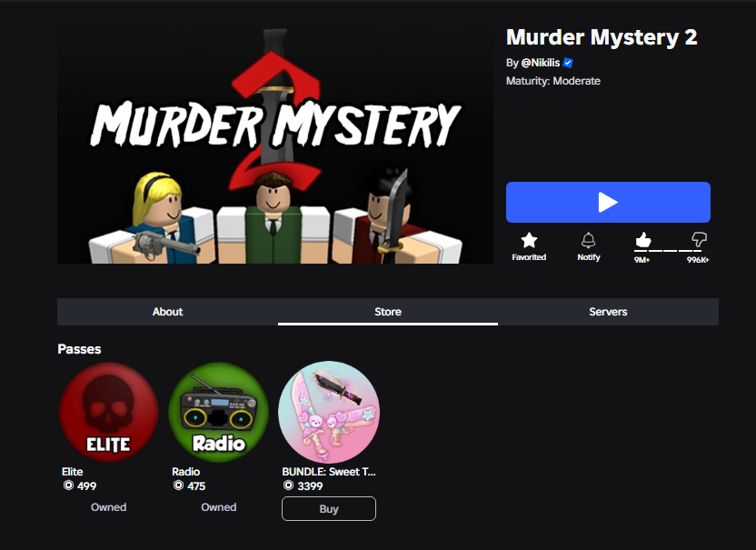Open the Sweet T... bundle image
756x550 pixels.
(329, 412)
